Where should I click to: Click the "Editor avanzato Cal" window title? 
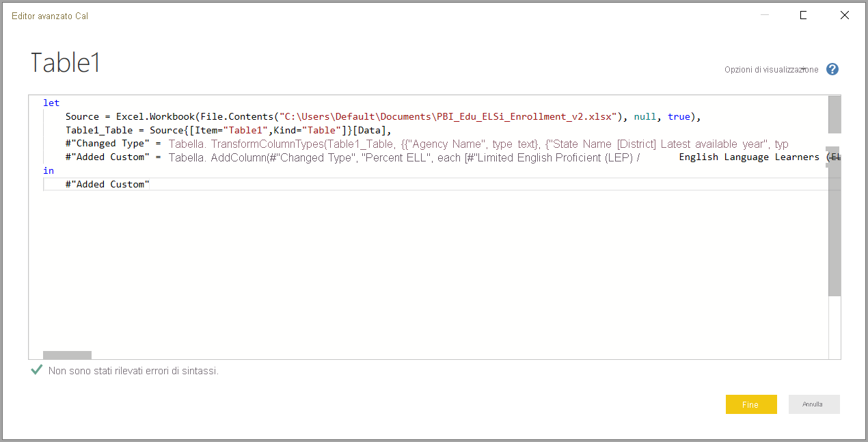pos(50,16)
